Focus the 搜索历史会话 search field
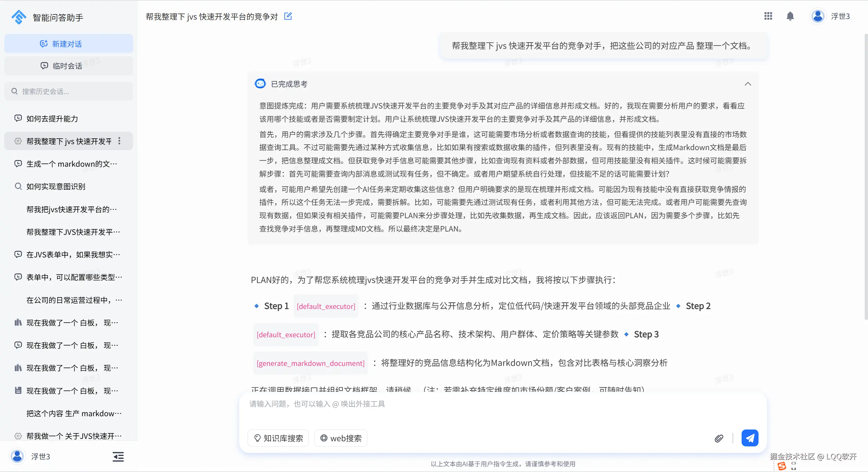Viewport: 868px width, 472px height. click(68, 91)
